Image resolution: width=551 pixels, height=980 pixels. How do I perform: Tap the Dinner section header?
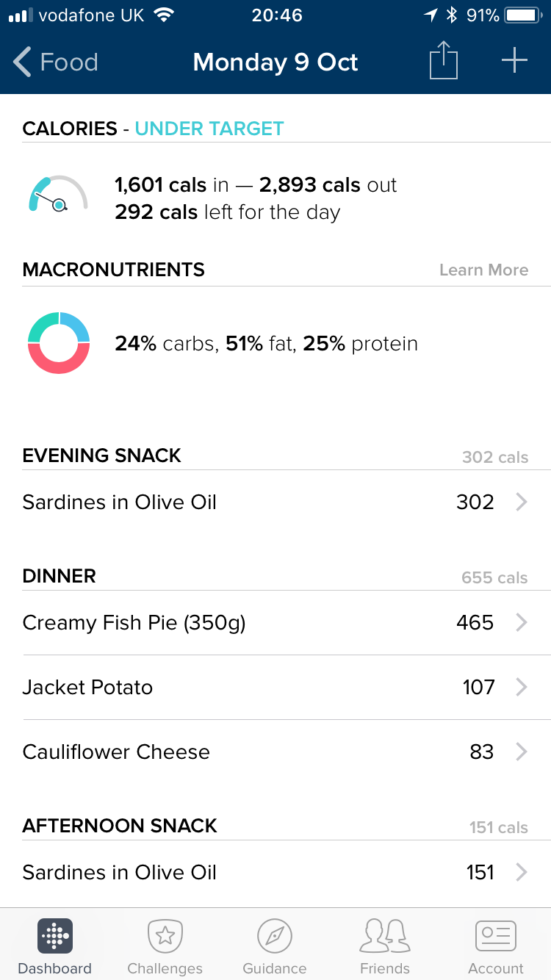[60, 576]
